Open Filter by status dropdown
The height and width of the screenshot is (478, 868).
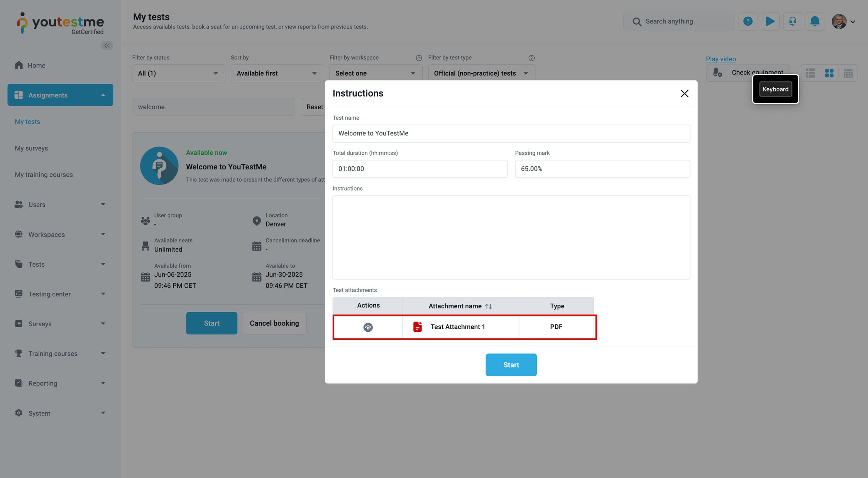[x=178, y=73]
